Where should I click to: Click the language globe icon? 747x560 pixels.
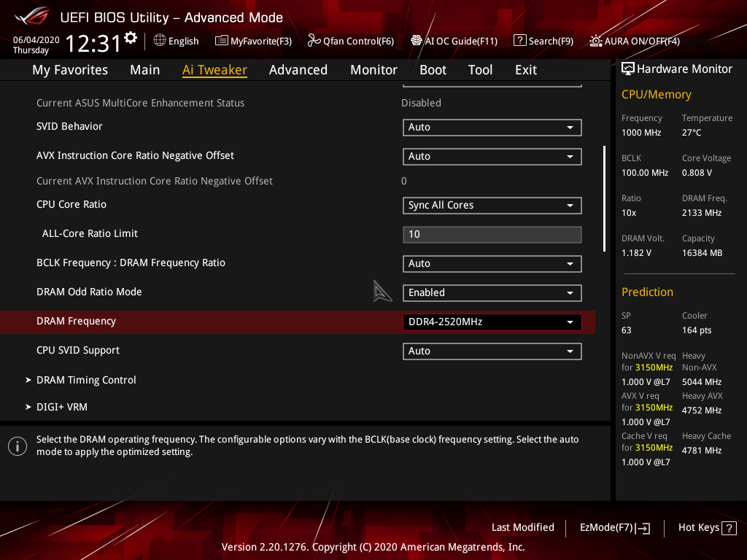click(x=159, y=41)
